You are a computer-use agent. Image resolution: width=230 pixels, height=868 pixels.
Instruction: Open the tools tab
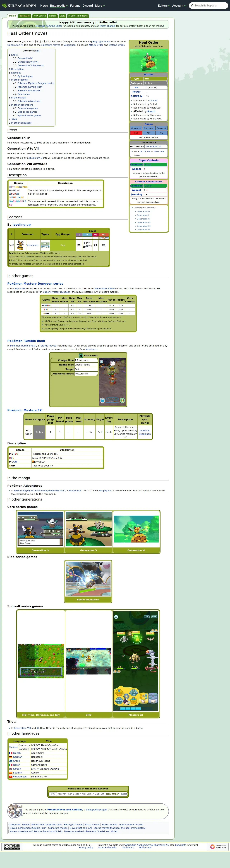pyautogui.click(x=62, y=16)
